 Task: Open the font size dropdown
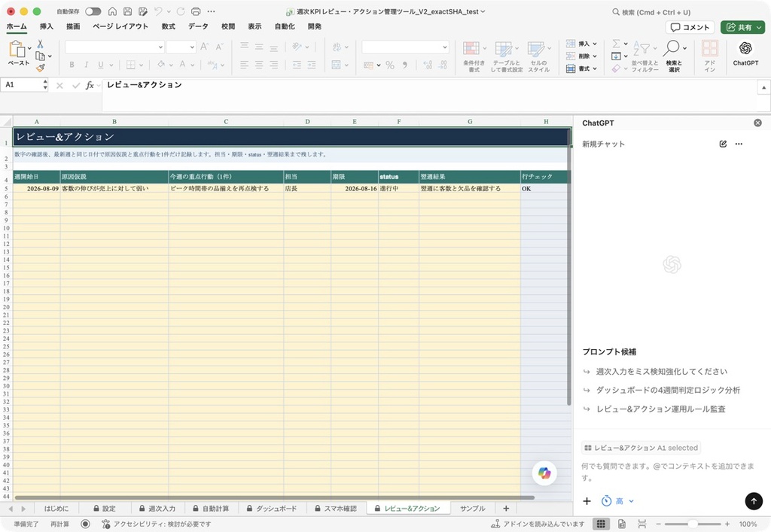pos(192,47)
